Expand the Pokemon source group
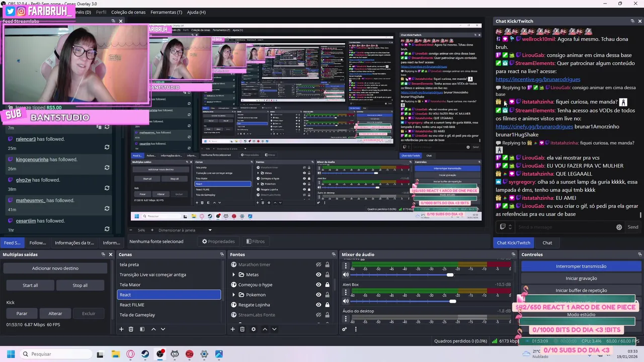Screen dimensions: 644x362 [x=233, y=295]
